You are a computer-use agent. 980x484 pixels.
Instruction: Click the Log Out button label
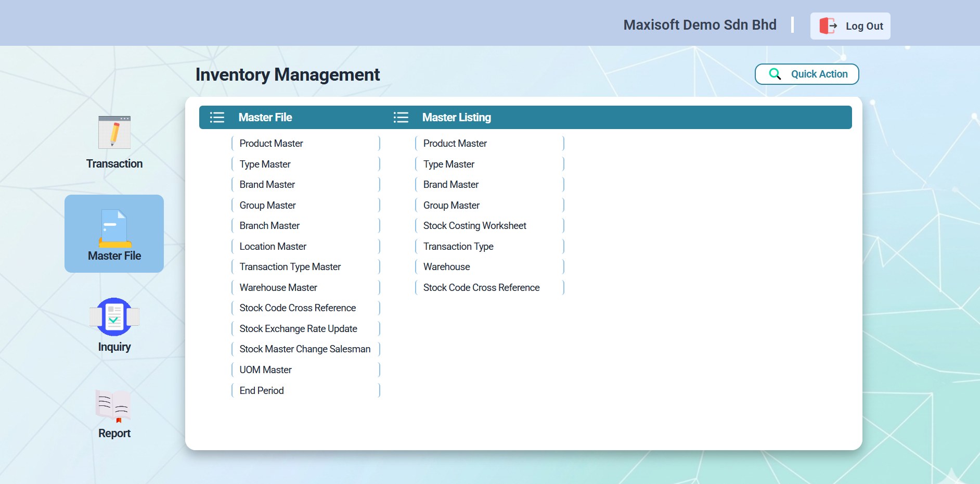point(864,26)
